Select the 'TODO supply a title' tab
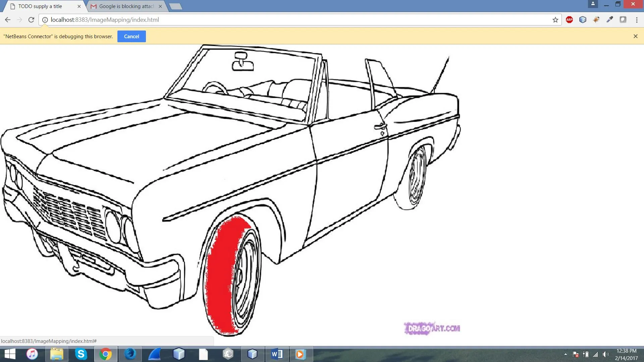The height and width of the screenshot is (362, 644). 40,6
